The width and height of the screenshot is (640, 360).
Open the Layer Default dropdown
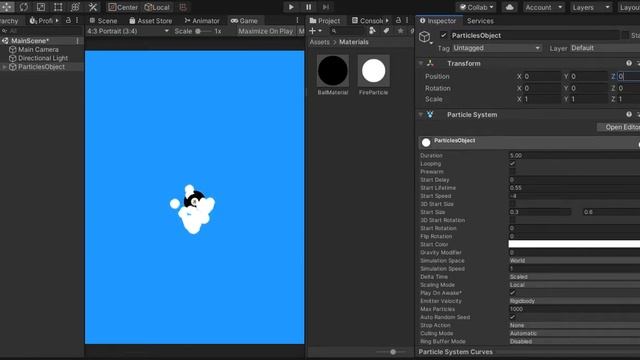coord(605,48)
